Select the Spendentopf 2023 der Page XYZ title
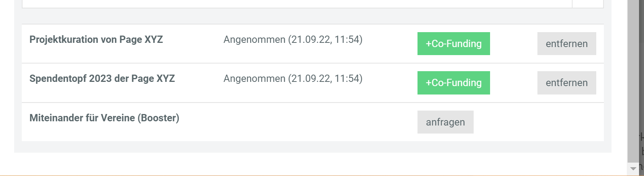 102,78
